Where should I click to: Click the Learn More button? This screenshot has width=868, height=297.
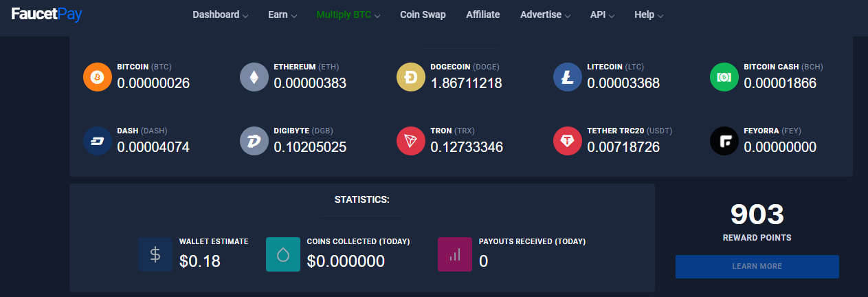[757, 266]
